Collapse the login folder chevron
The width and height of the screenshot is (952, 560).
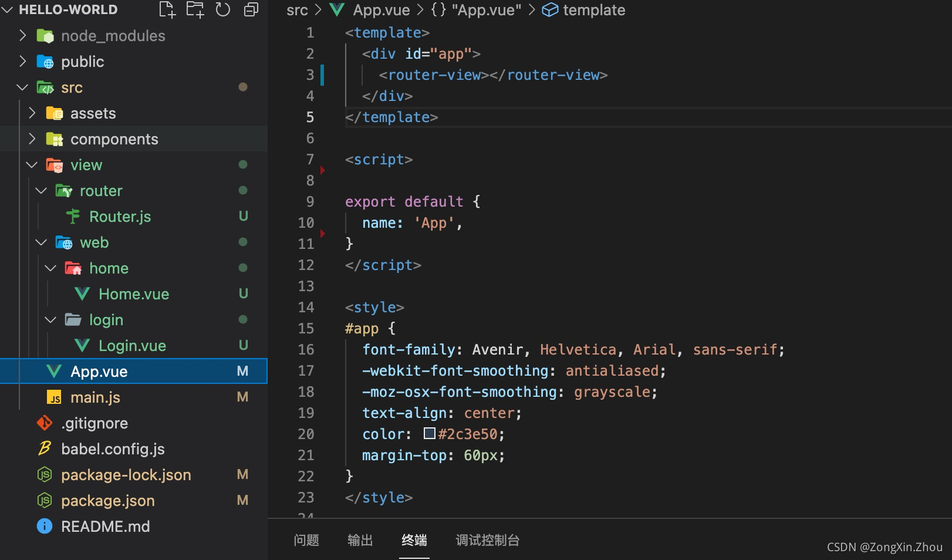(x=51, y=320)
